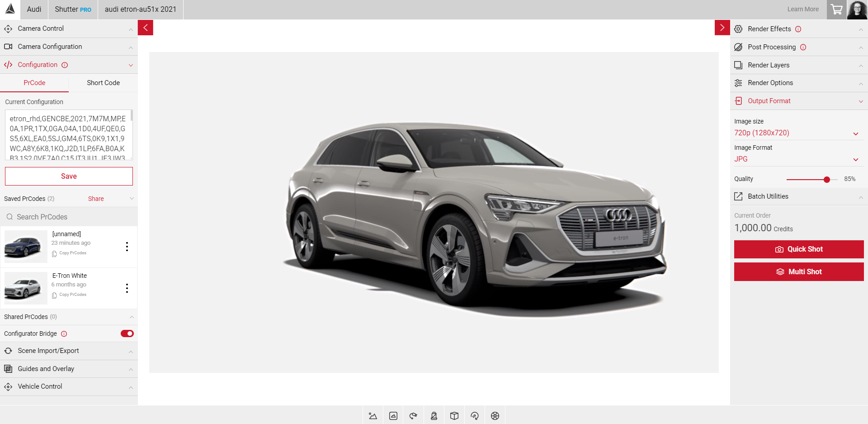
Task: Click the Share link
Action: tap(96, 199)
